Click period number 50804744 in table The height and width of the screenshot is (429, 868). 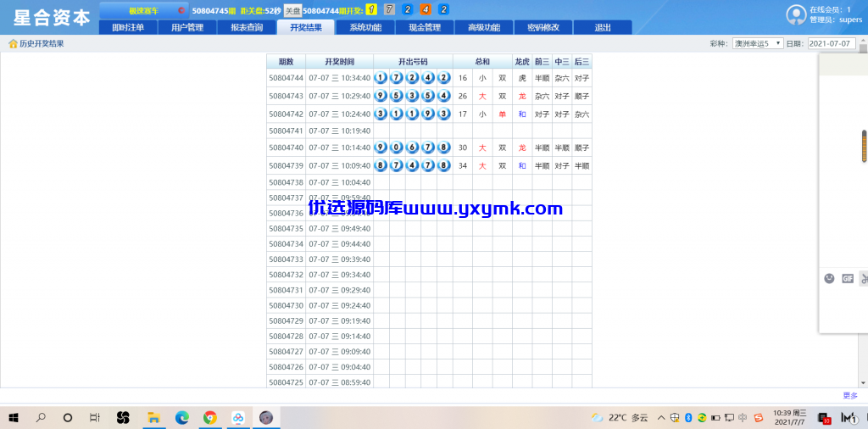tap(287, 78)
